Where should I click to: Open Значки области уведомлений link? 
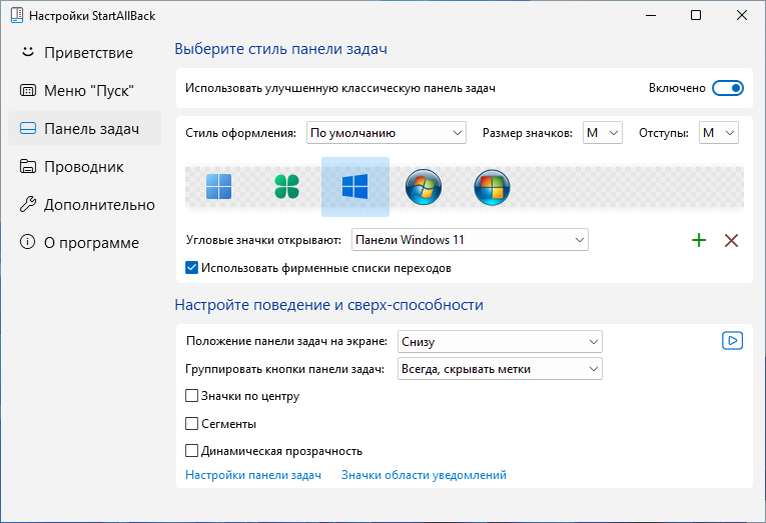pos(424,475)
